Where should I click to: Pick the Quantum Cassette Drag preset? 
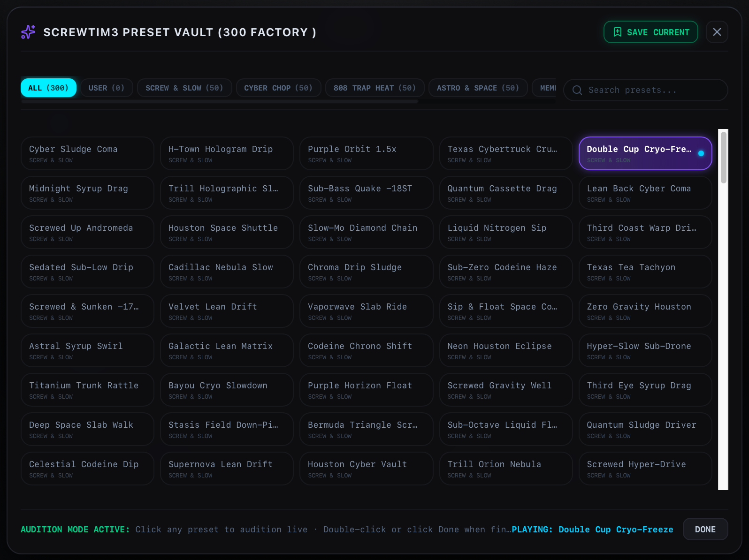(x=506, y=193)
